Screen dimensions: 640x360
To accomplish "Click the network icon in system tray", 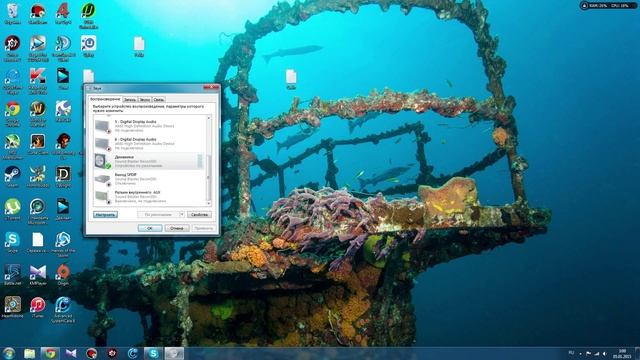I will (596, 353).
